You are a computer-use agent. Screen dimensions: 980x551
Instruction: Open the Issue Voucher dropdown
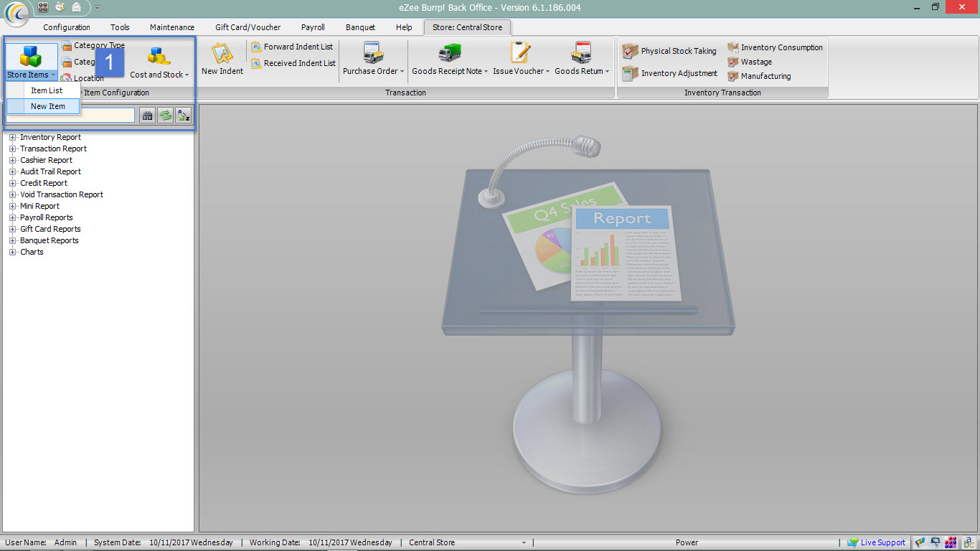pos(522,59)
